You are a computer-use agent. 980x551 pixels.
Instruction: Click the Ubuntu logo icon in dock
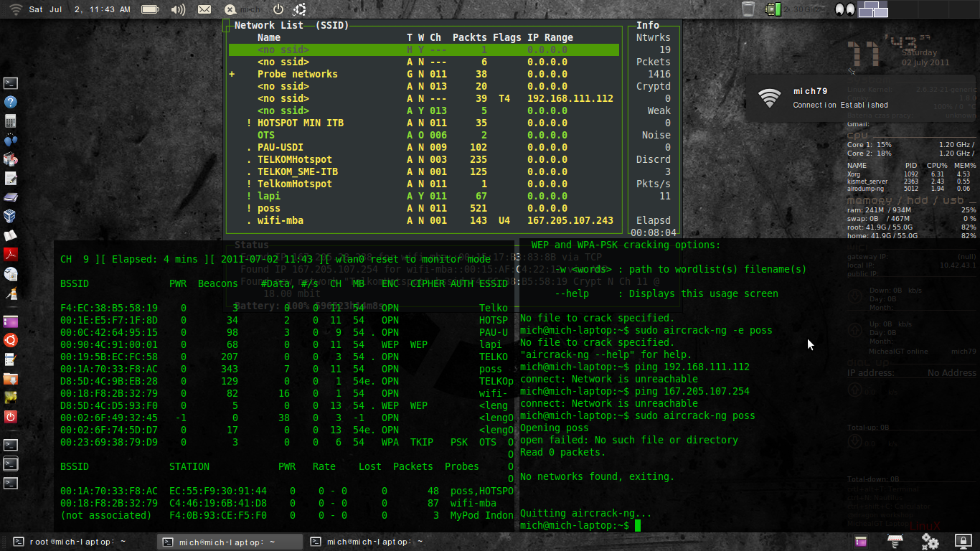(11, 340)
